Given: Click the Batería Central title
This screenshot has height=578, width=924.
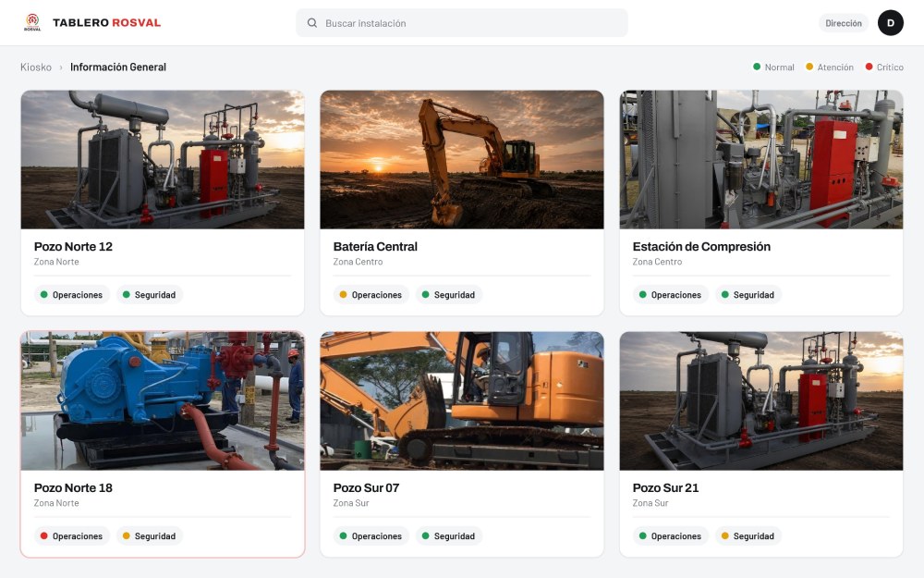Looking at the screenshot, I should 375,247.
